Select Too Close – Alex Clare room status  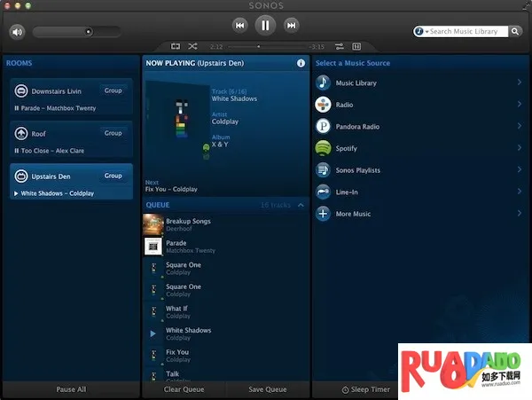tap(50, 151)
